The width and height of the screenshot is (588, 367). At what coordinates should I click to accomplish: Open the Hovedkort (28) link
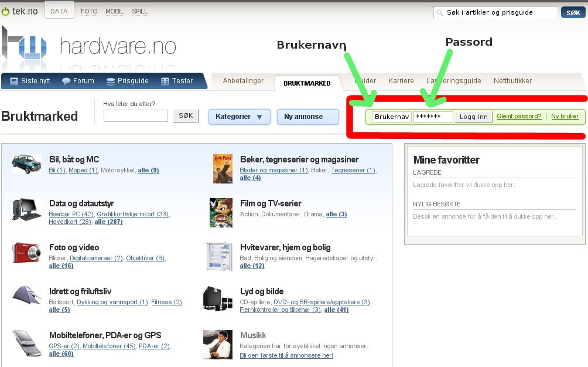click(x=70, y=222)
